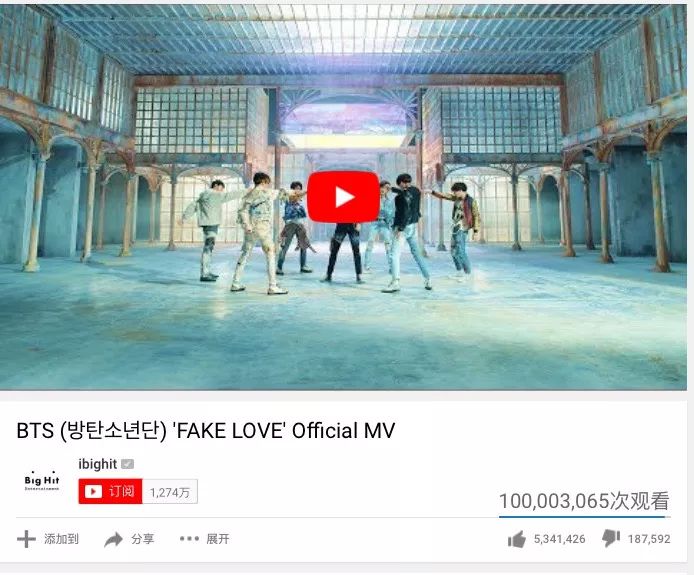Image resolution: width=694 pixels, height=575 pixels.
Task: Click the three dots more icon
Action: tap(189, 539)
